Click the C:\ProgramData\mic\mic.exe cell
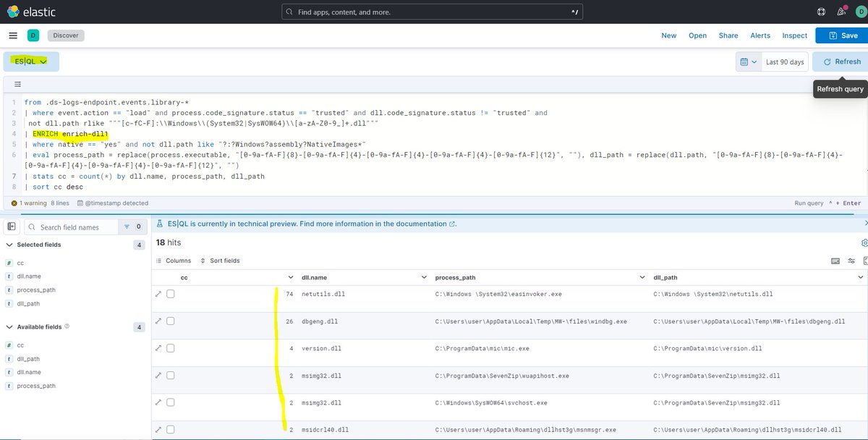 point(482,348)
